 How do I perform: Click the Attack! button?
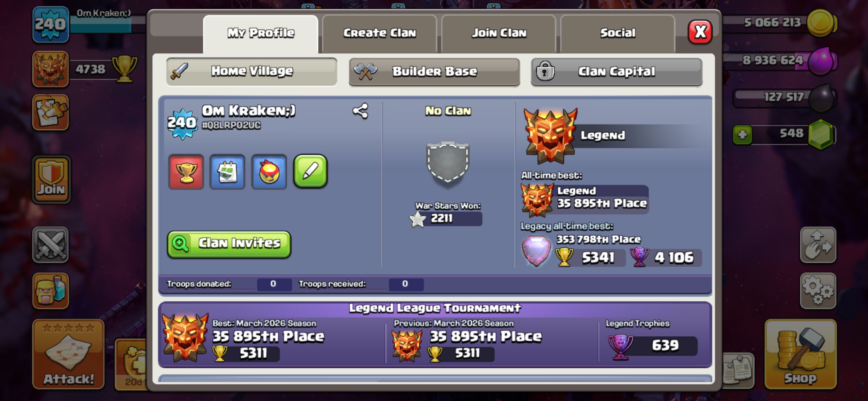[x=68, y=354]
